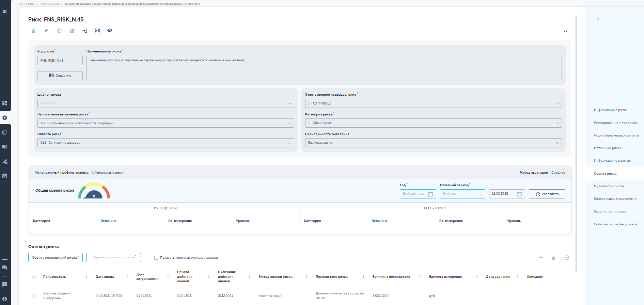This screenshot has height=305, width=644.
Task: Open the Периодичность выявления dropdown
Action: pyautogui.click(x=433, y=143)
